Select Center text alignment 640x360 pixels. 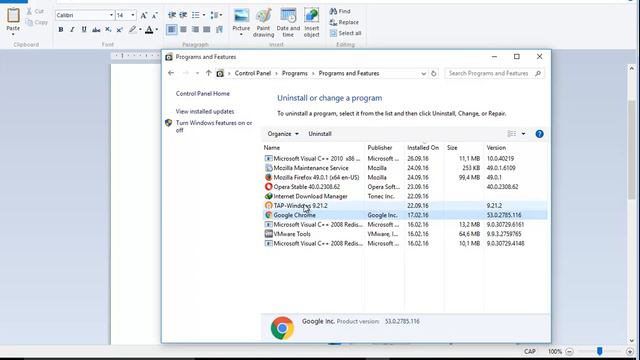pyautogui.click(x=184, y=29)
